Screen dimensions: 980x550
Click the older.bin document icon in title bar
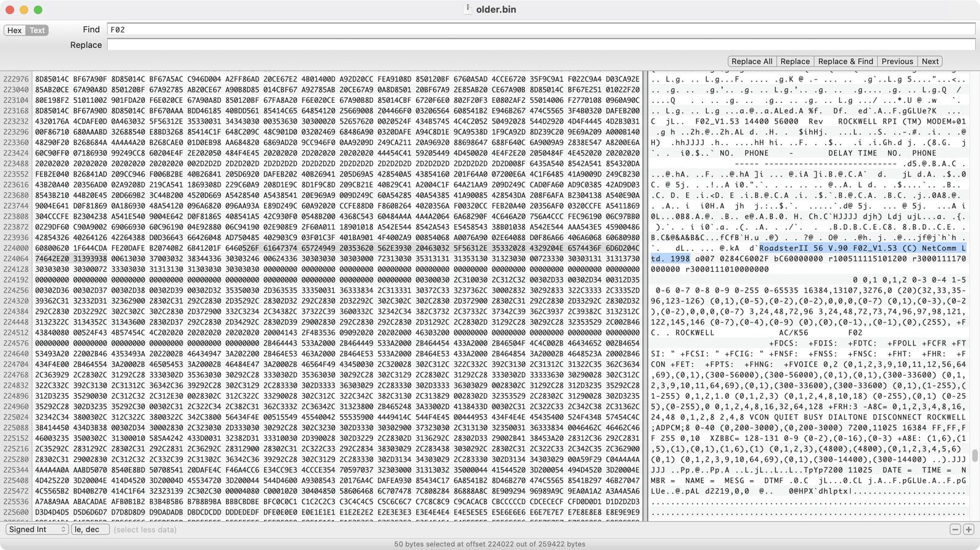pyautogui.click(x=467, y=9)
